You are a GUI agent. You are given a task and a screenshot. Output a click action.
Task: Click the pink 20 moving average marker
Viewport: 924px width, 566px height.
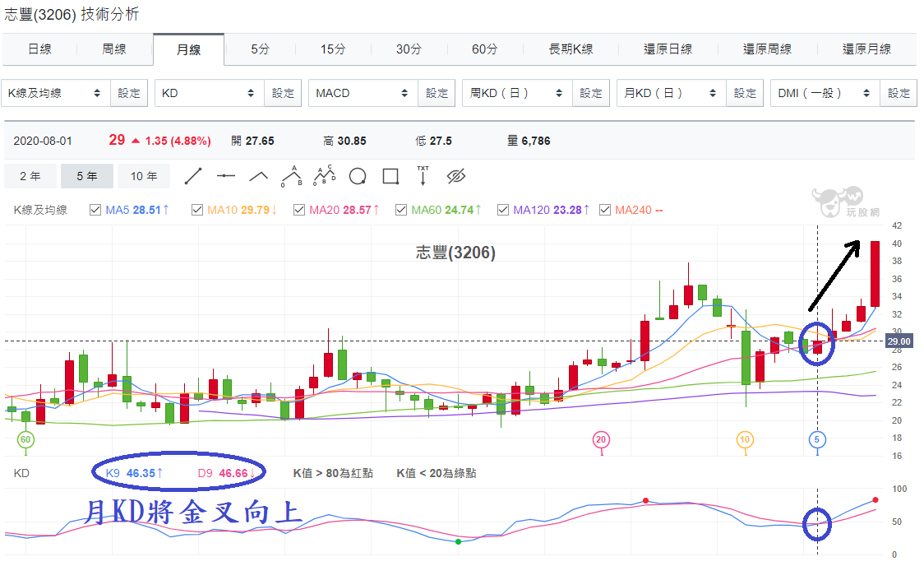click(x=601, y=440)
